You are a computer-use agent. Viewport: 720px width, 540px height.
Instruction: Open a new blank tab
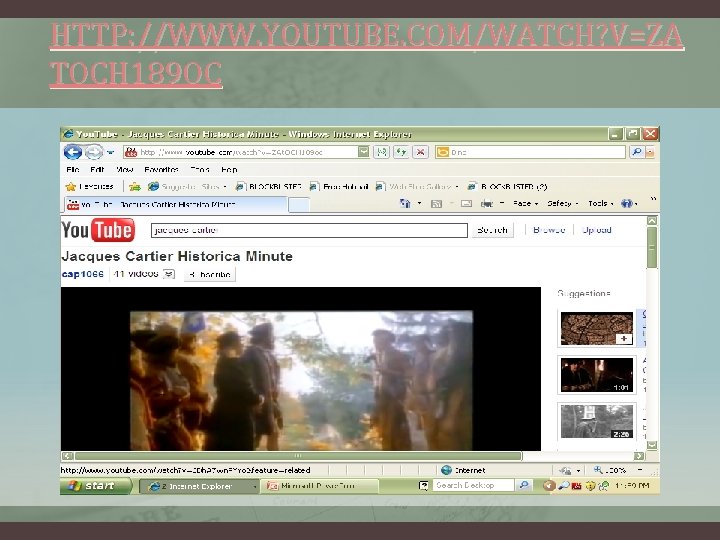pos(299,205)
